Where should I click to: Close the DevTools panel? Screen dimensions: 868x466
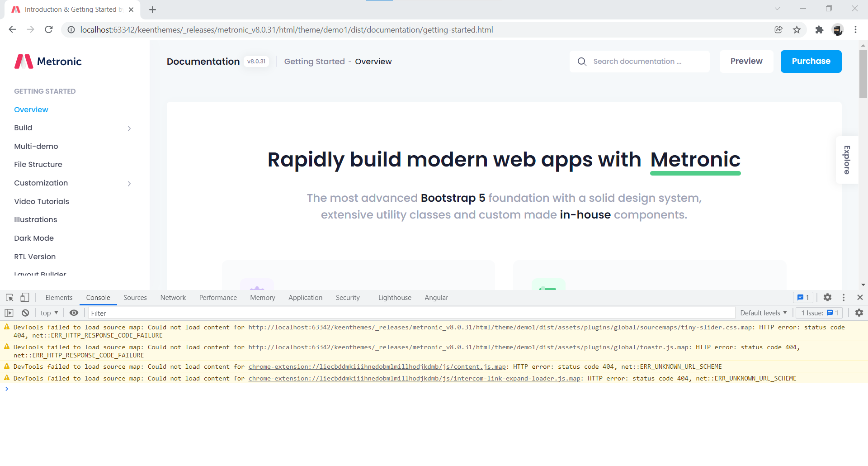pos(860,297)
